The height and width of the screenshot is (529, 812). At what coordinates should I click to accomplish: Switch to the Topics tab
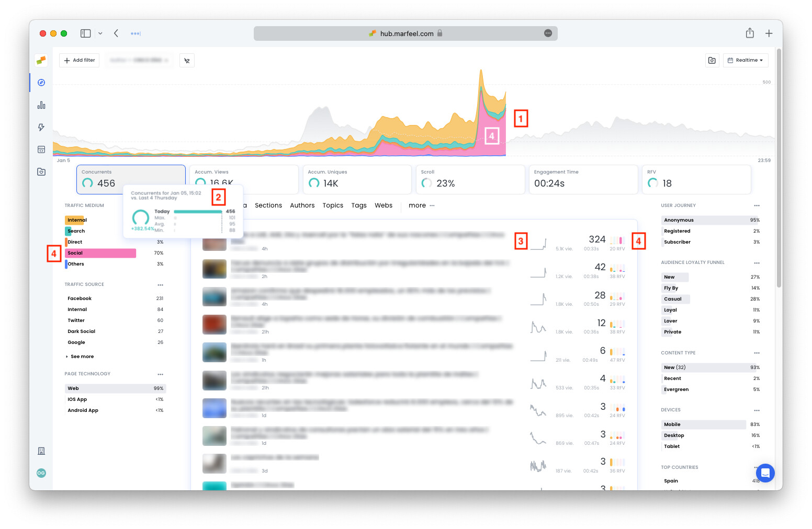(333, 205)
